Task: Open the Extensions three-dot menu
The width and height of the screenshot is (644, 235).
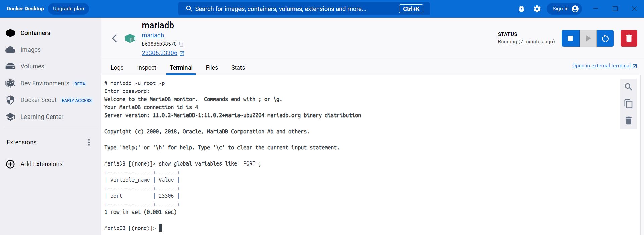Action: pyautogui.click(x=89, y=142)
